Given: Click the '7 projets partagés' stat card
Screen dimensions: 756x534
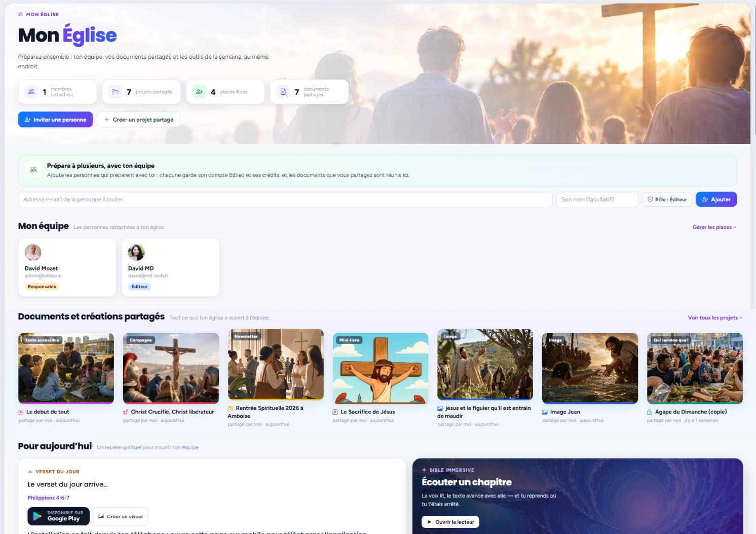Looking at the screenshot, I should [141, 92].
